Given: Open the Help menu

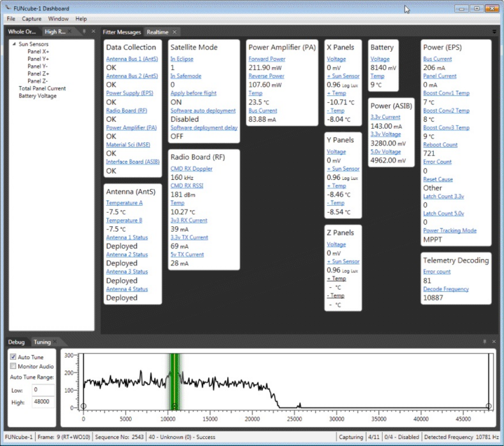Looking at the screenshot, I should pyautogui.click(x=81, y=19).
